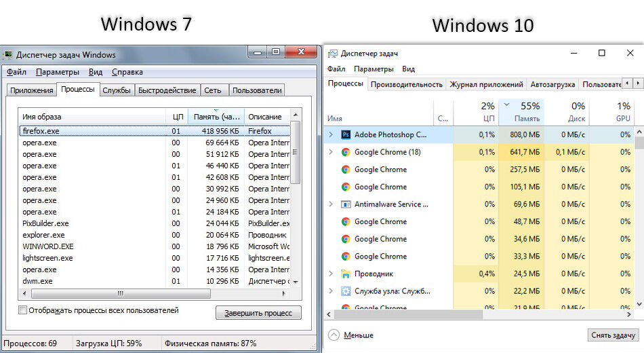The image size is (644, 353).
Task: Click Chrome icon in the 105,1 МБ row
Action: coord(346,187)
